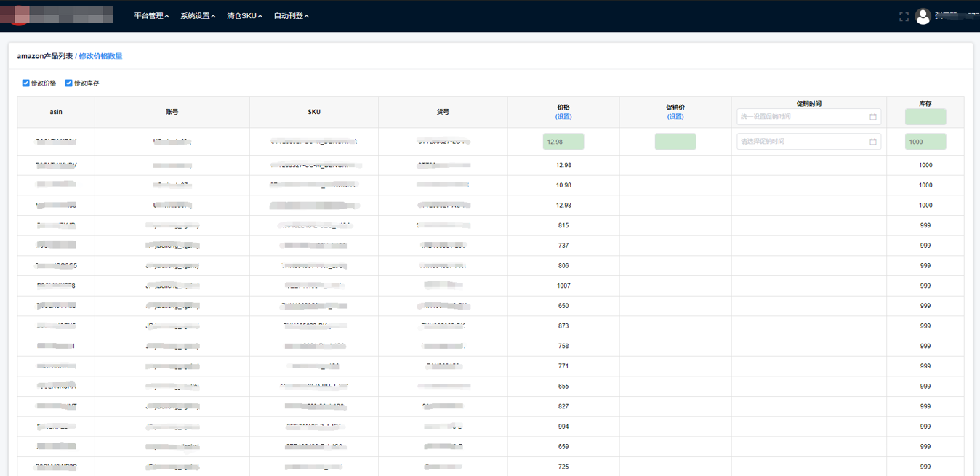
Task: Toggle fullscreen mode icon in header
Action: pos(904,16)
